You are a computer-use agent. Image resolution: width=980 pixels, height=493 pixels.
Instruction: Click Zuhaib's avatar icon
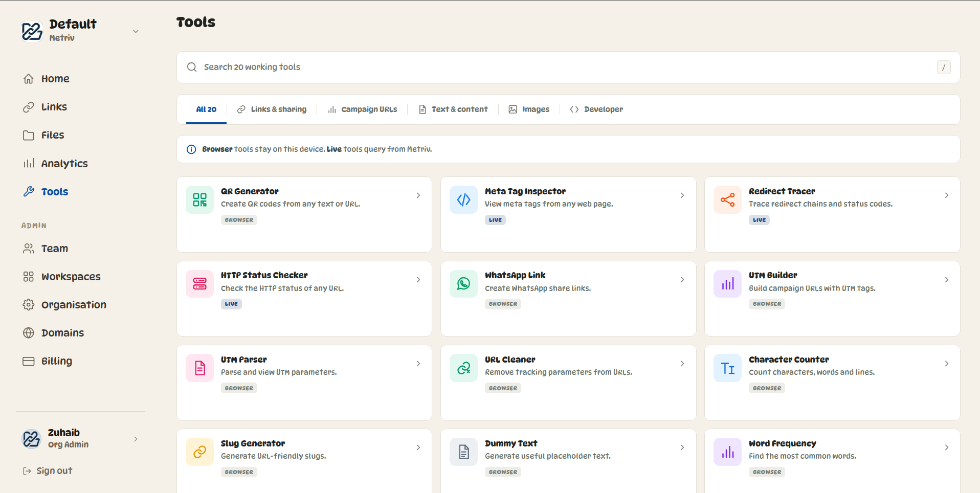click(x=32, y=439)
